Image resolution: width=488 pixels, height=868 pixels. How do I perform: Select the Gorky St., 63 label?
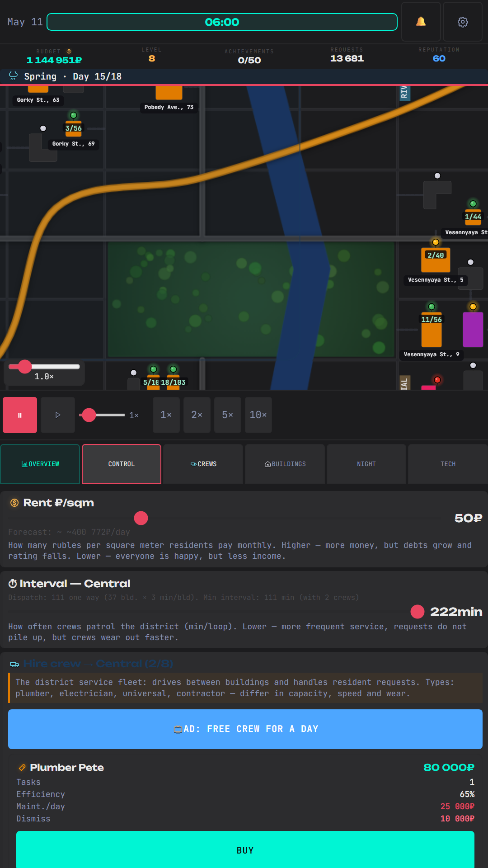[38, 100]
